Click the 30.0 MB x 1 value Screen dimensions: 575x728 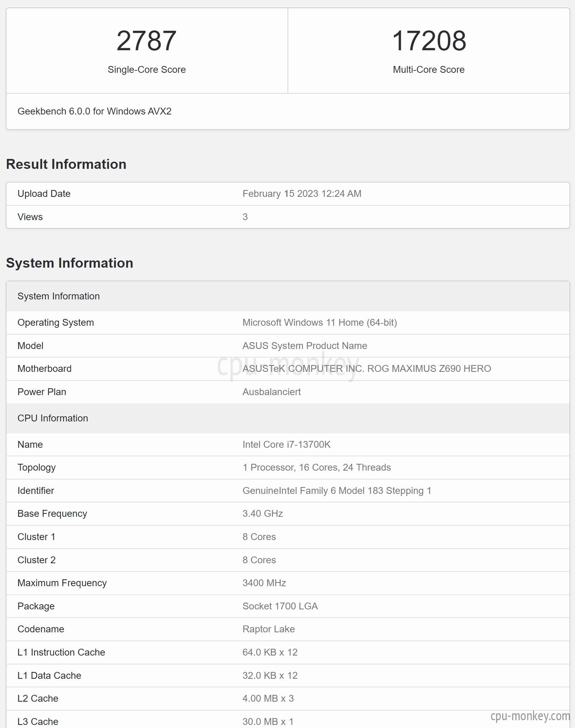click(x=268, y=722)
